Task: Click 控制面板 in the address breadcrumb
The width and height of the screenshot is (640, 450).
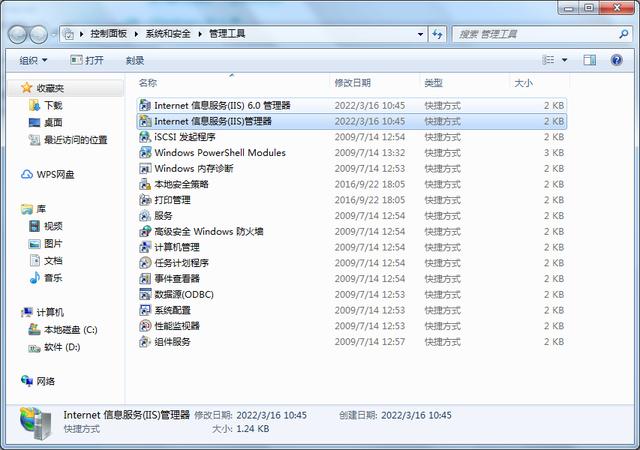Action: 109,34
